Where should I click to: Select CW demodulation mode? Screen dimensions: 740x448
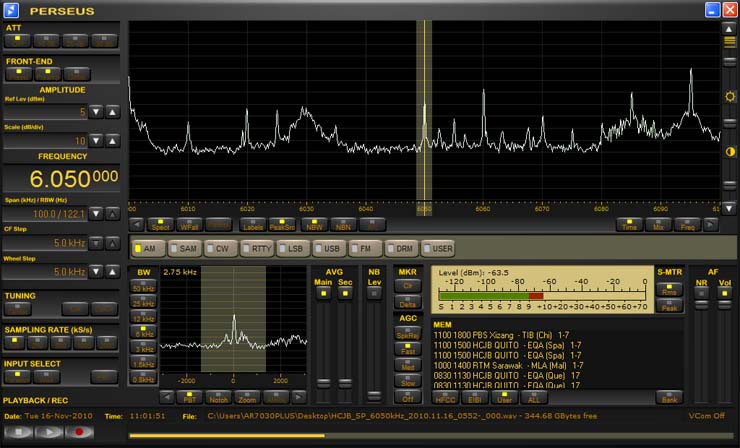[221, 248]
